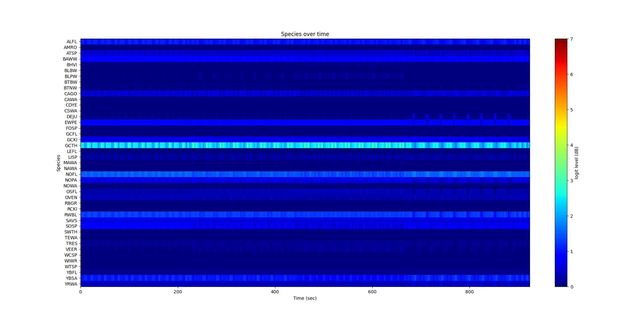Select the 200 second tick label
Screen dimensions: 644x322
177,292
